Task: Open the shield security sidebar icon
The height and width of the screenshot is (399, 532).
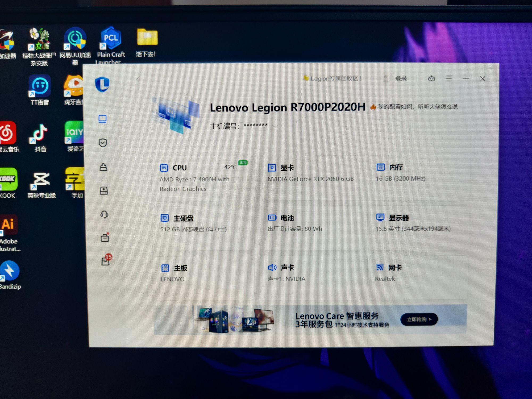Action: [103, 143]
